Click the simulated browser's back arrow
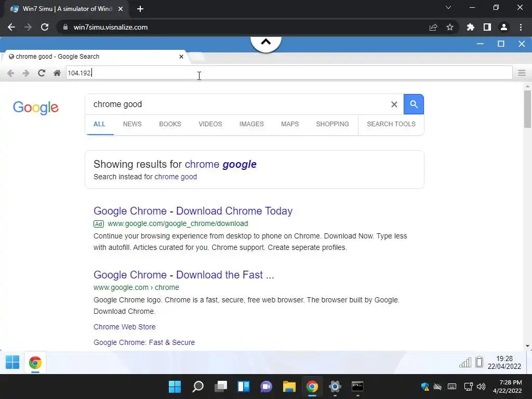Viewport: 532px width, 399px height. click(x=11, y=73)
